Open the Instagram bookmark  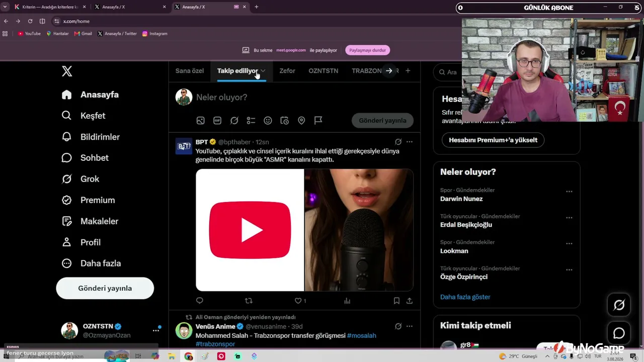click(x=154, y=34)
